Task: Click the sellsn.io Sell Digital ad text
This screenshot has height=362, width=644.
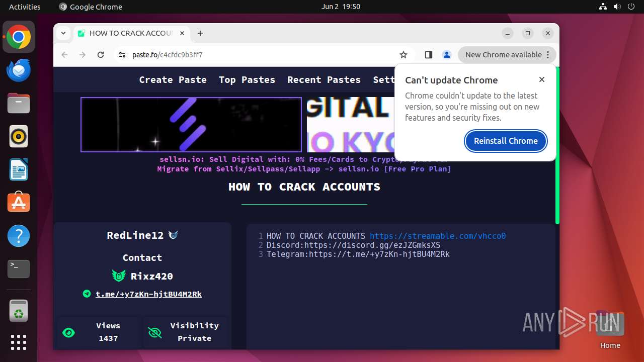Action: pos(304,159)
